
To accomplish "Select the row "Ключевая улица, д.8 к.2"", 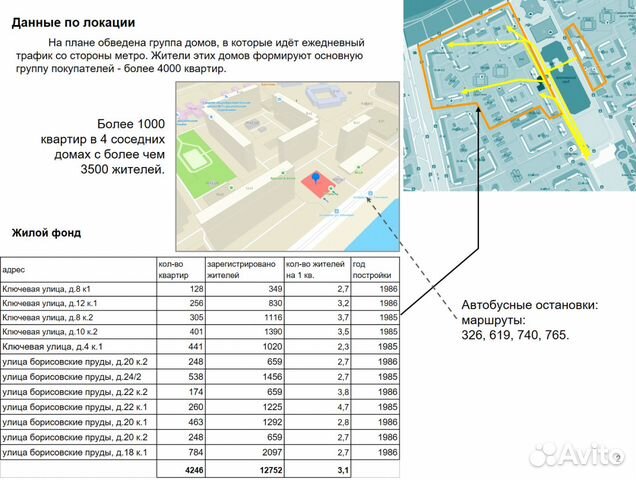I will pyautogui.click(x=200, y=318).
